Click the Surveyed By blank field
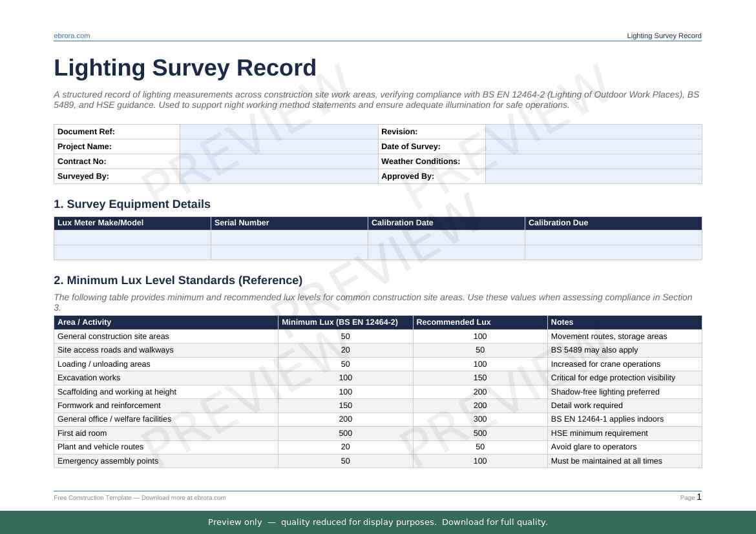The width and height of the screenshot is (756, 534). click(278, 176)
